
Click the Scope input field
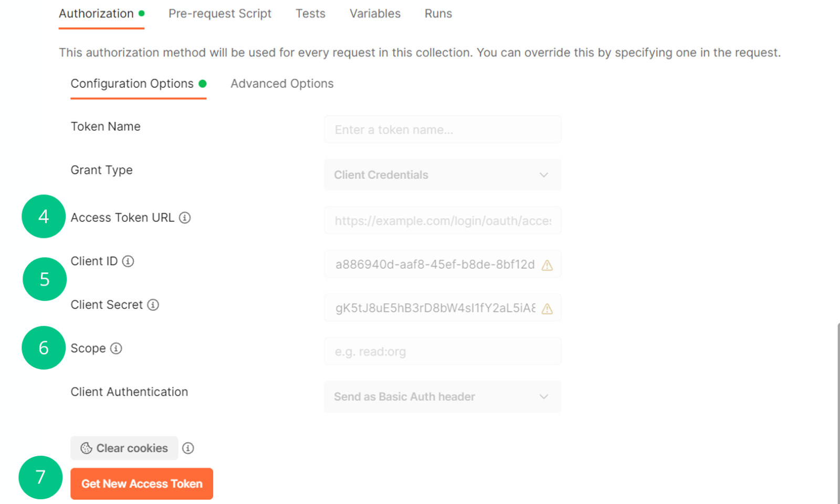pyautogui.click(x=443, y=351)
